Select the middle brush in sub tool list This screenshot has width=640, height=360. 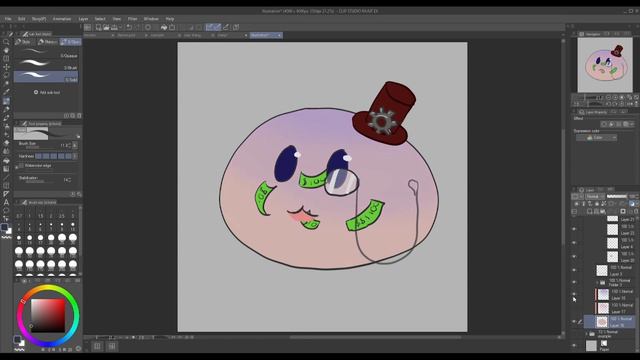(46, 64)
